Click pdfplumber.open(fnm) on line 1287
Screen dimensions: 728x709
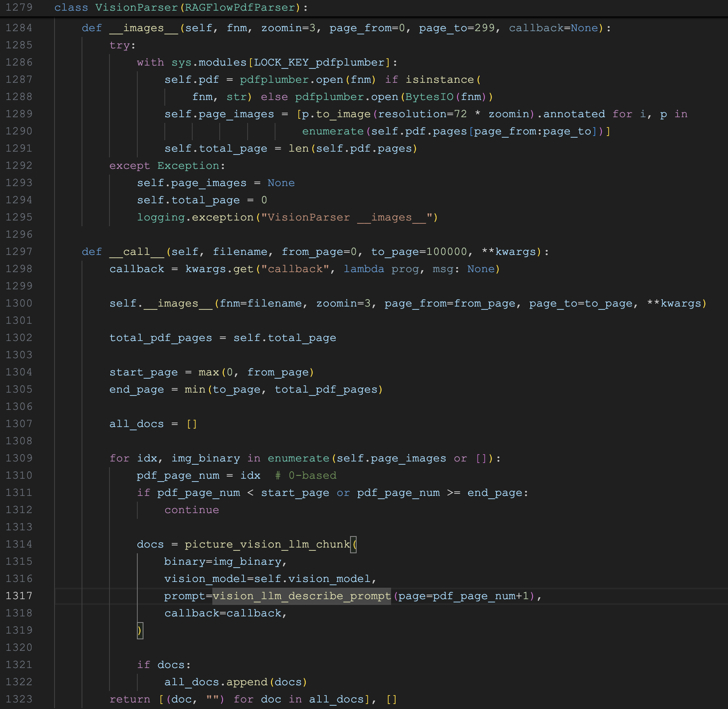click(x=308, y=80)
